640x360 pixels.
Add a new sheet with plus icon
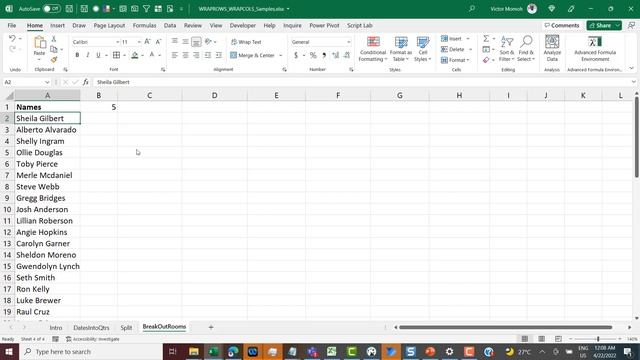point(211,327)
